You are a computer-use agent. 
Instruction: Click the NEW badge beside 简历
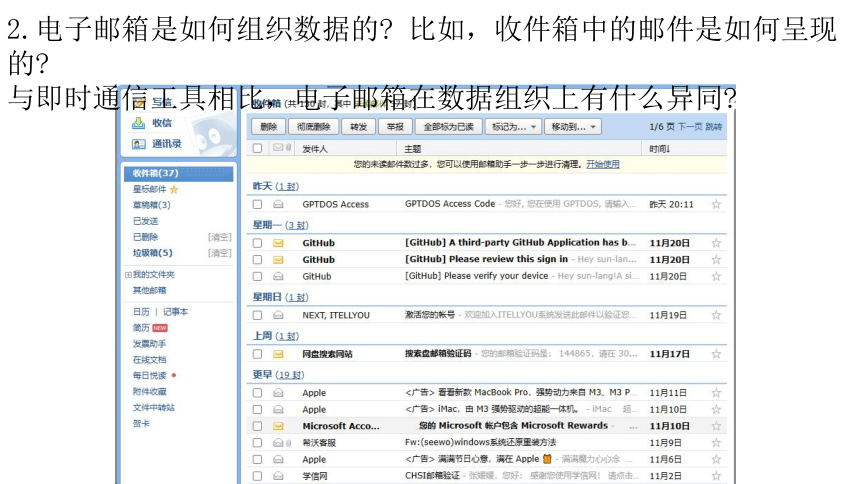click(160, 328)
